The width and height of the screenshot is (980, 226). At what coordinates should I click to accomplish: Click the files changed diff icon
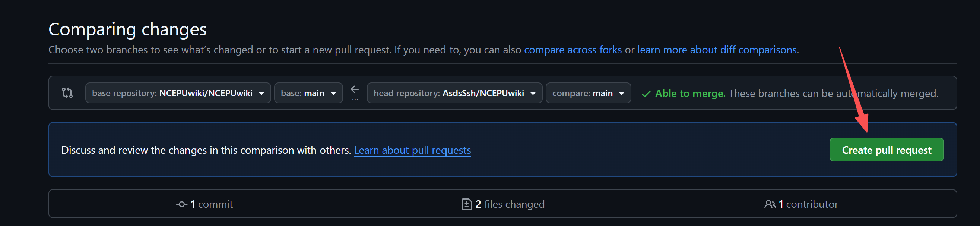point(466,204)
